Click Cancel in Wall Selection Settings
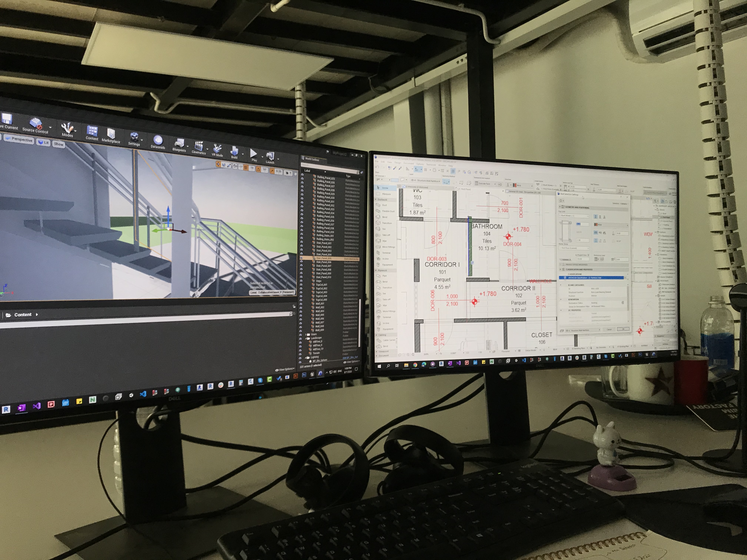Screen dimensions: 747x560 click(609, 329)
